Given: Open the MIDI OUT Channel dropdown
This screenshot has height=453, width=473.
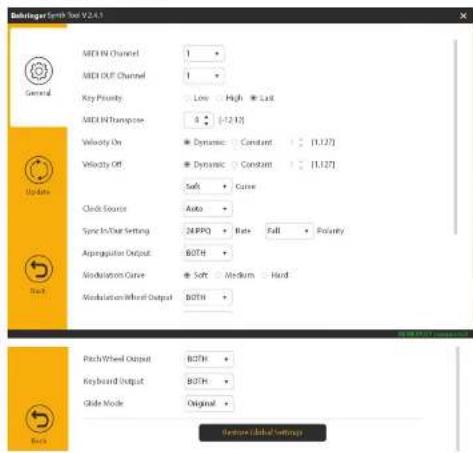Looking at the screenshot, I should click(x=204, y=76).
